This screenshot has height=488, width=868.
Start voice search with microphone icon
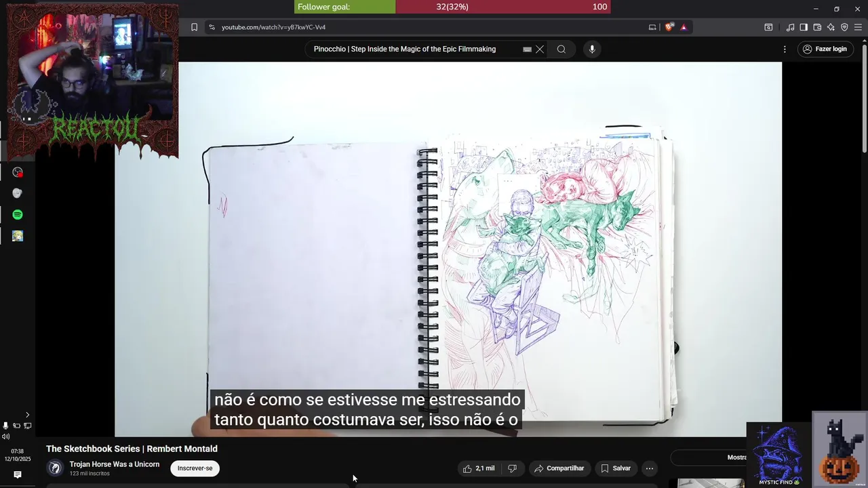592,49
